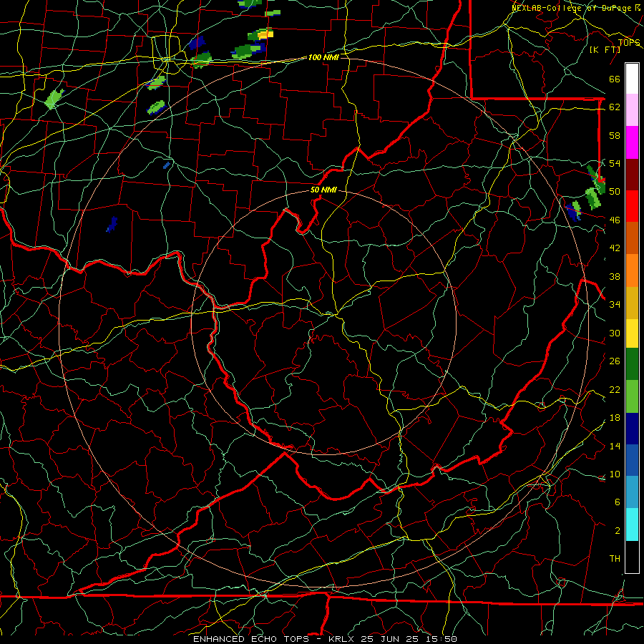This screenshot has width=644, height=644.
Task: Click the legend value "30"
Action: pyautogui.click(x=615, y=333)
